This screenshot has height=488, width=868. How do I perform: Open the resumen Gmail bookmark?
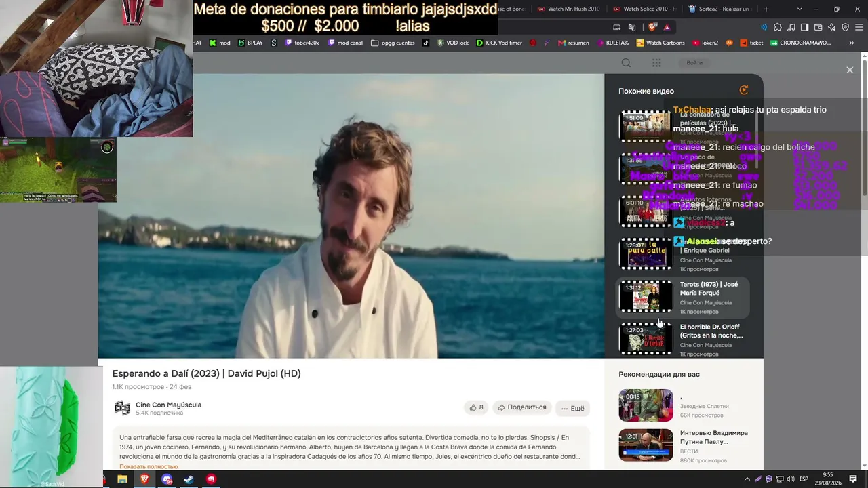pyautogui.click(x=573, y=43)
